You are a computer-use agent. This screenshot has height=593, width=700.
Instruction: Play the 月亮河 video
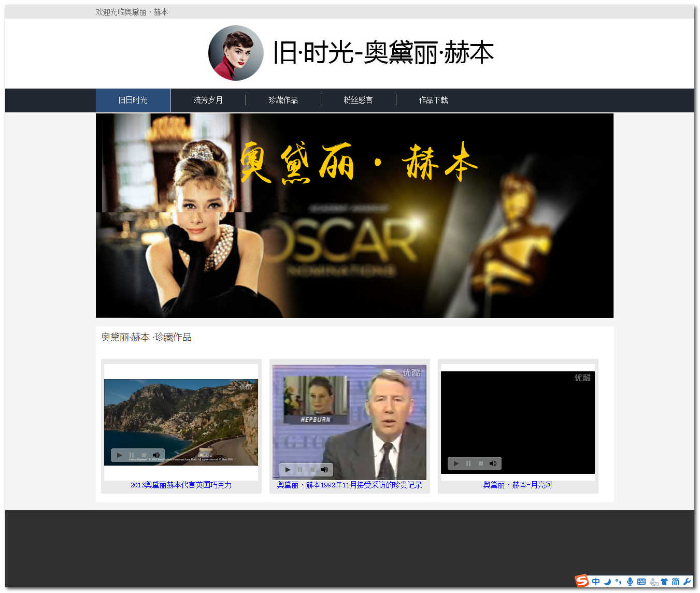click(x=456, y=464)
